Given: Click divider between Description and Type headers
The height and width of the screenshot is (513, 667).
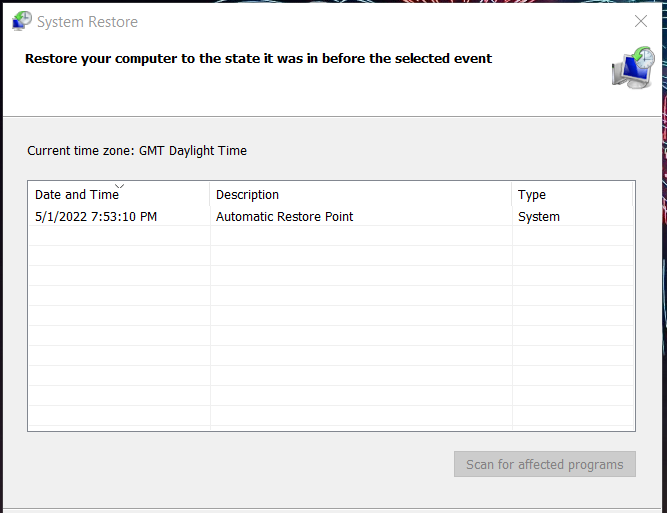Looking at the screenshot, I should [x=512, y=195].
